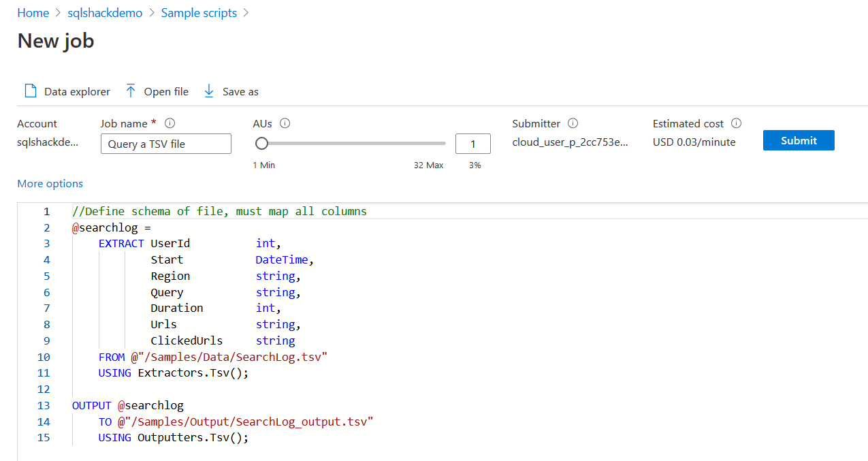This screenshot has width=868, height=461.
Task: Click the AUs slider handle
Action: 261,143
